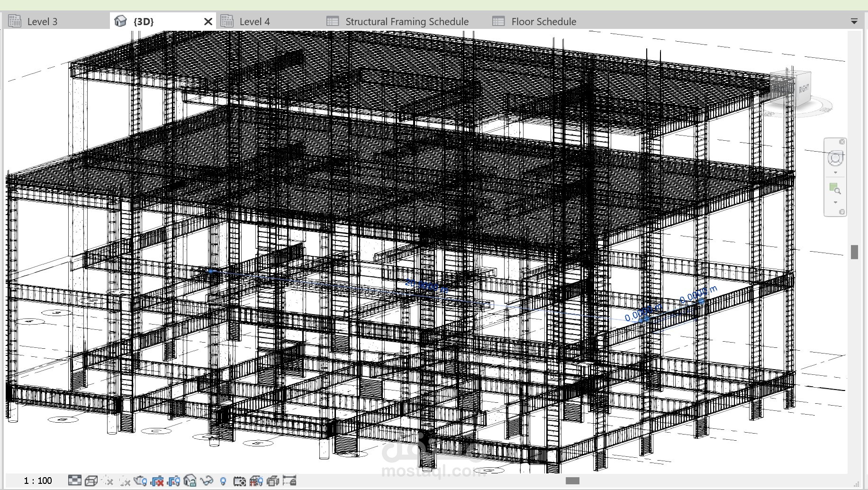Open the 1 : 100 view scale selector

click(37, 481)
